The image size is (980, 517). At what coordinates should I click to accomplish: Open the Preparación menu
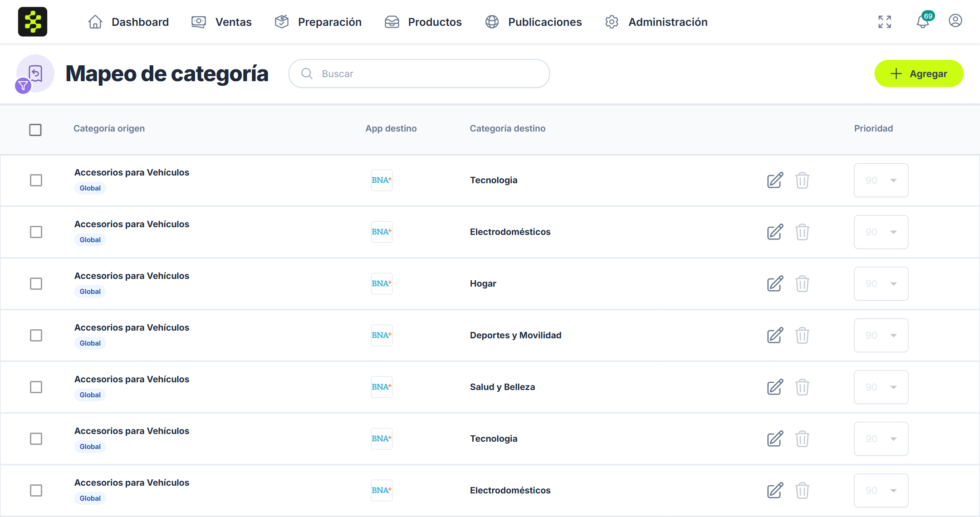coord(318,22)
